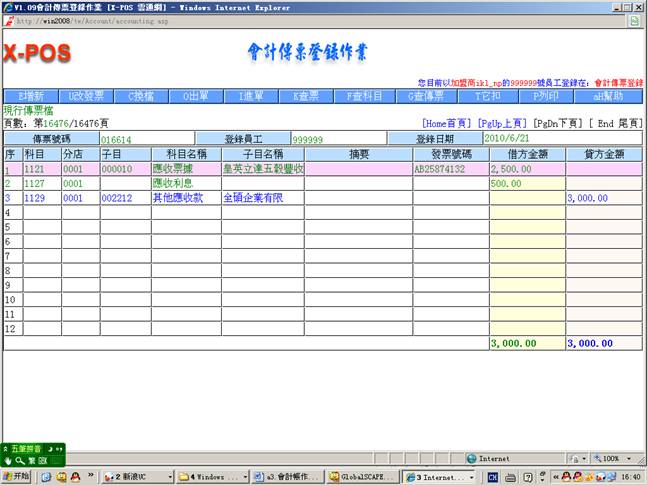Click the Windows 開始 start button
This screenshot has height=485, width=647.
coord(17,477)
